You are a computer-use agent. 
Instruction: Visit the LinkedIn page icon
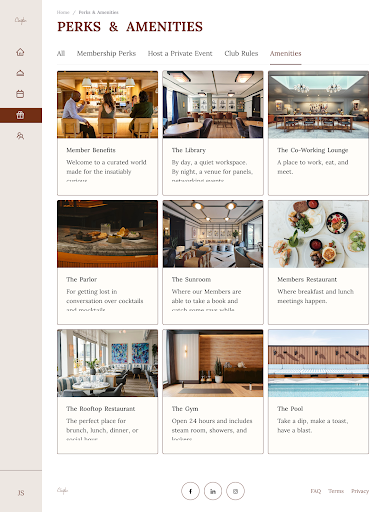213,491
